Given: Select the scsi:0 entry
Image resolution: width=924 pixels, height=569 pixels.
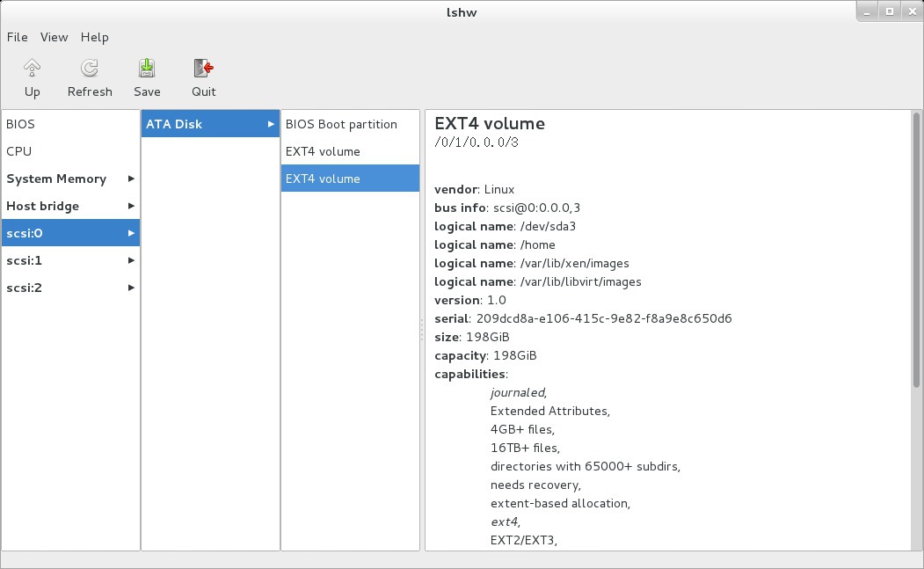Looking at the screenshot, I should (25, 233).
